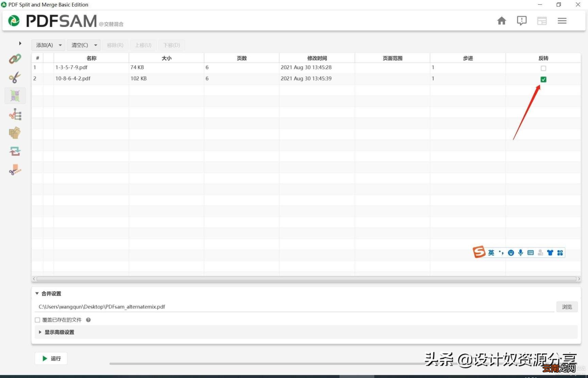Click 浏览 to choose output file
Image resolution: width=588 pixels, height=378 pixels.
[567, 307]
